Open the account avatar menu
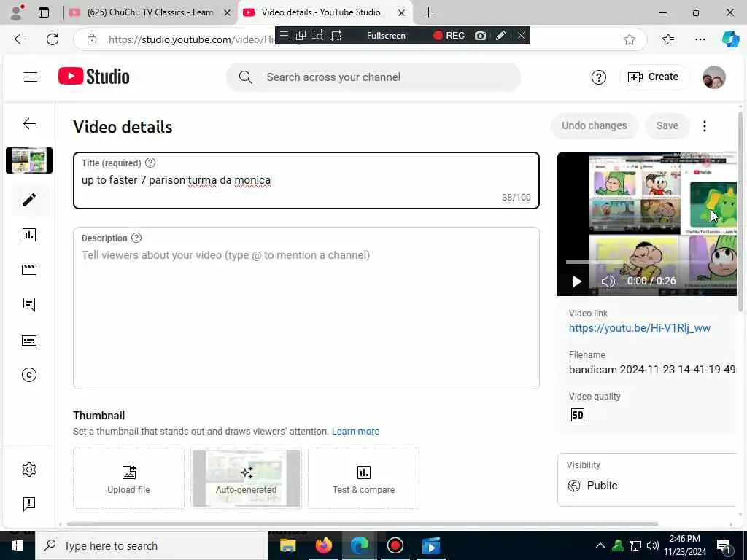747x560 pixels. point(713,77)
